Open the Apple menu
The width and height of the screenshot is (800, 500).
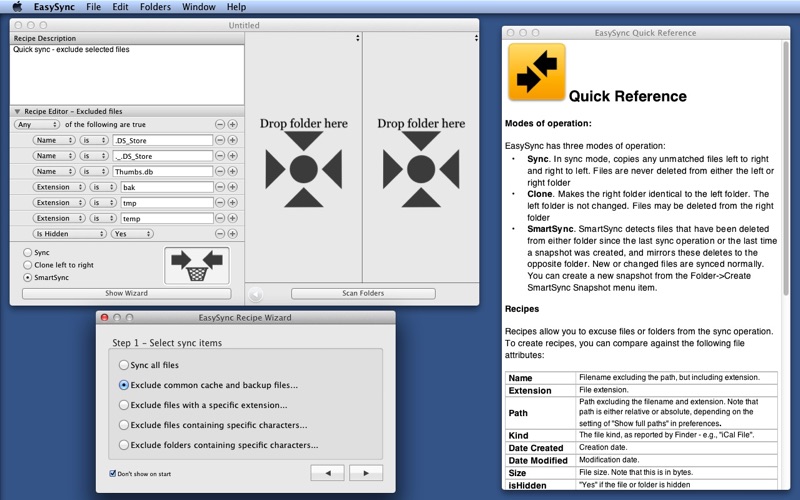pos(17,7)
